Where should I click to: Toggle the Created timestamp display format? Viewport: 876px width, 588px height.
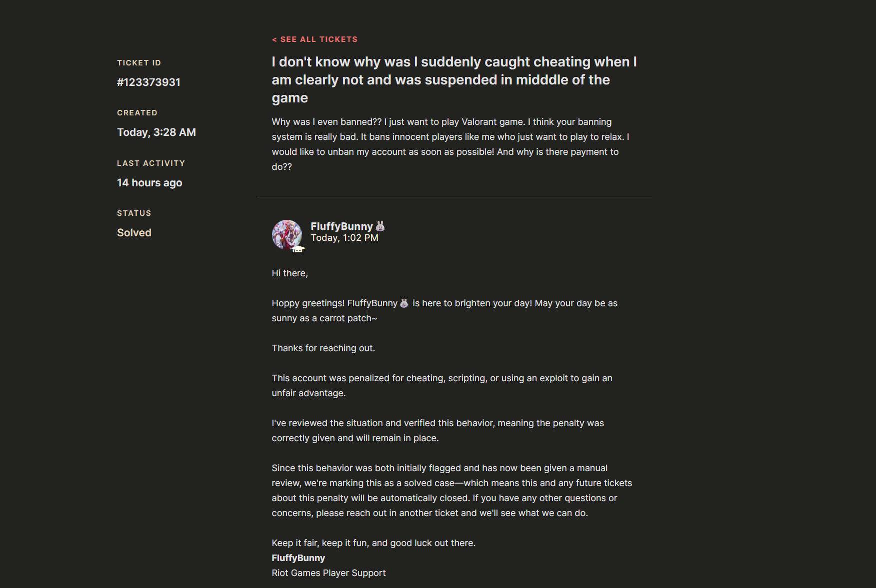tap(156, 132)
